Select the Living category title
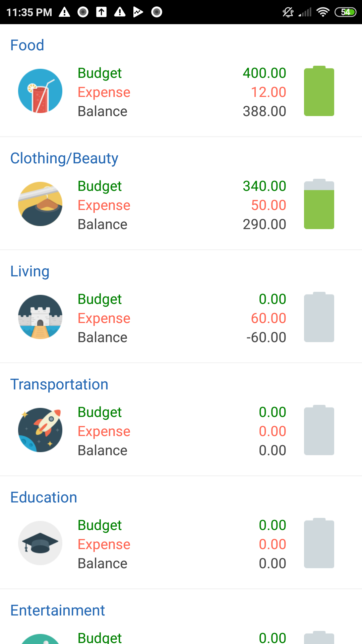 pos(30,271)
